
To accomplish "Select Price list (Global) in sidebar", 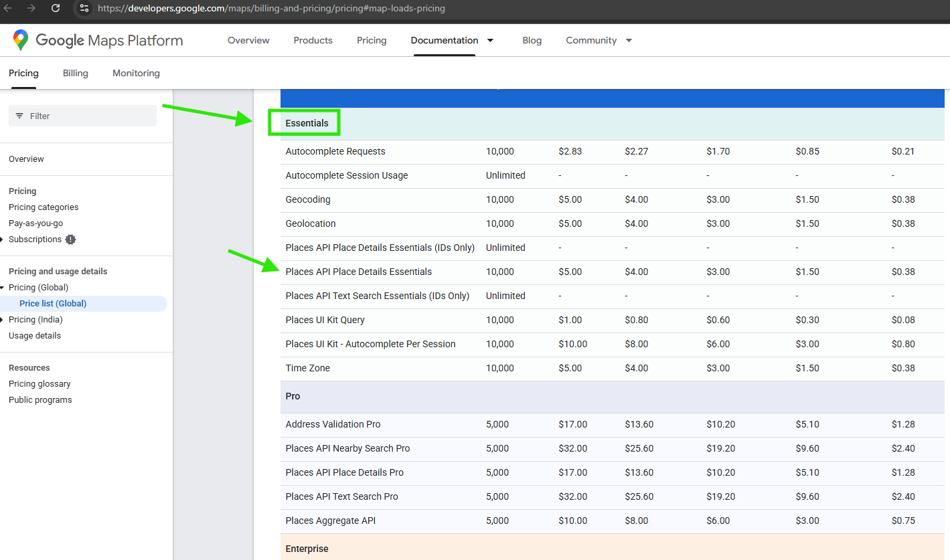I will pos(53,304).
